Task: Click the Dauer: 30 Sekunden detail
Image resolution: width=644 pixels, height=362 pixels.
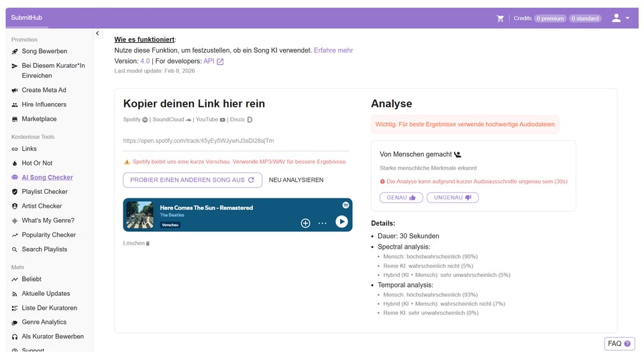Action: coord(409,236)
